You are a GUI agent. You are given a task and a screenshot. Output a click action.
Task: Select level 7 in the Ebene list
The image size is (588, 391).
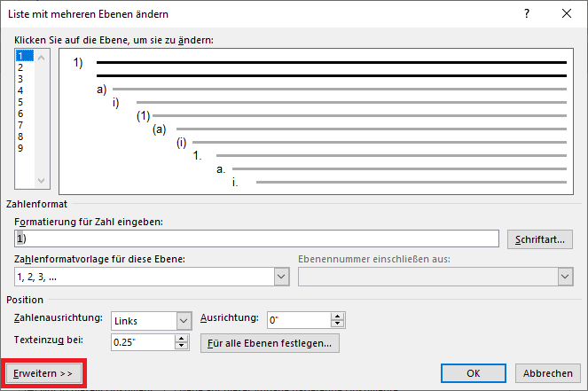(x=25, y=125)
